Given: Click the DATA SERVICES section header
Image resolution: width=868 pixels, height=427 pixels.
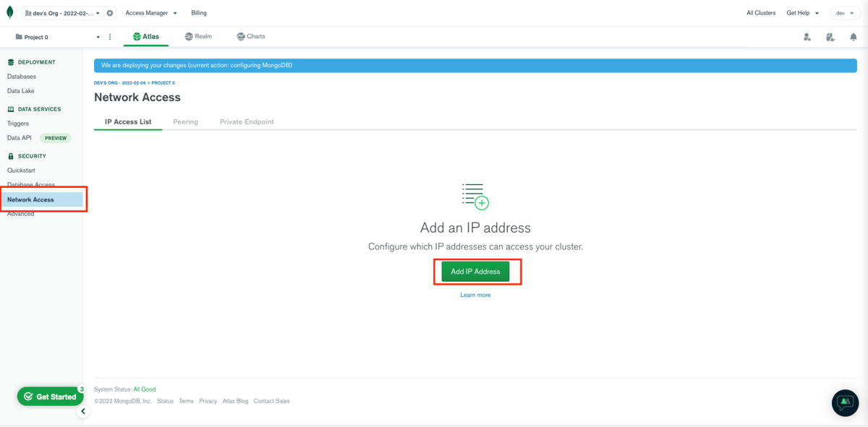Looking at the screenshot, I should click(39, 109).
